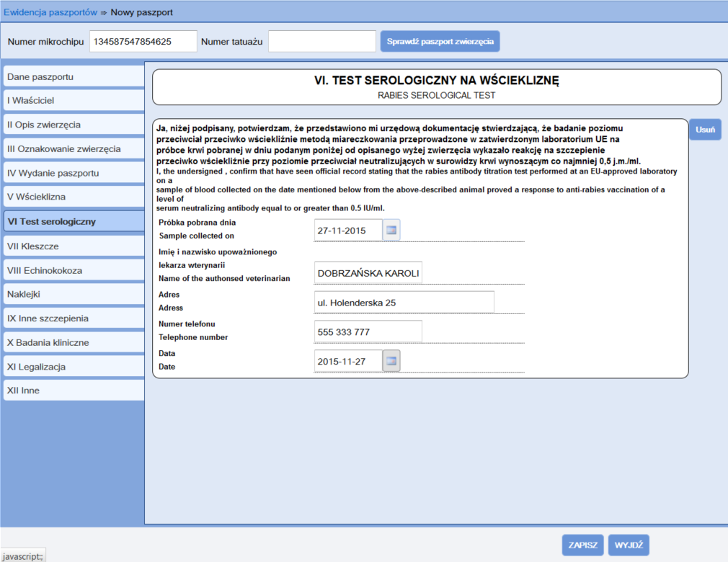Image resolution: width=728 pixels, height=562 pixels.
Task: Exit form using WYJDŹ button
Action: (x=629, y=545)
